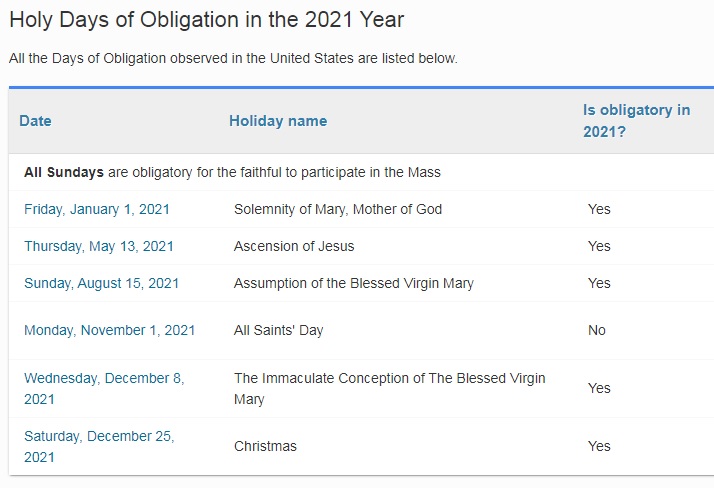Screen dimensions: 714x488
Task: Click the 'Holy Days of Obligation in the 2021 Year' heading
Action: tap(206, 20)
